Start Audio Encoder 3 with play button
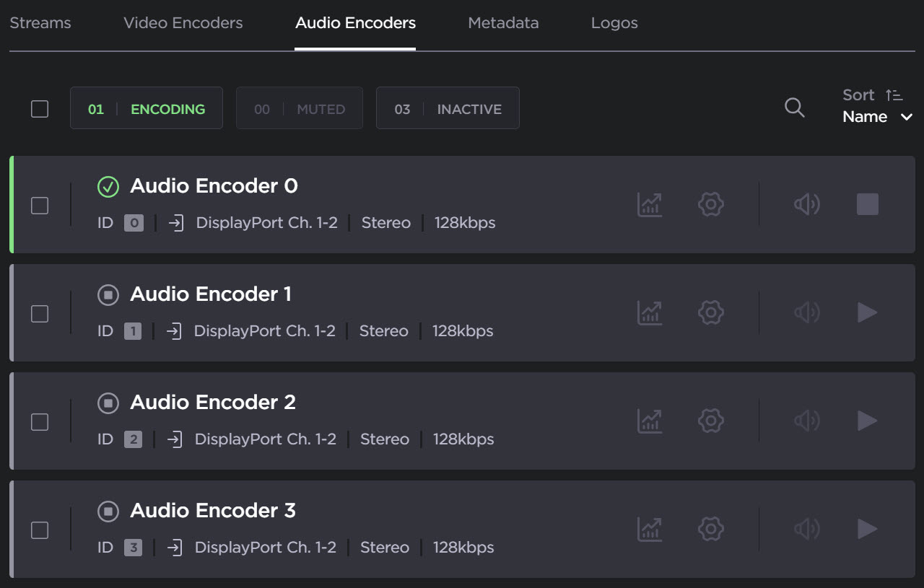 coord(867,529)
